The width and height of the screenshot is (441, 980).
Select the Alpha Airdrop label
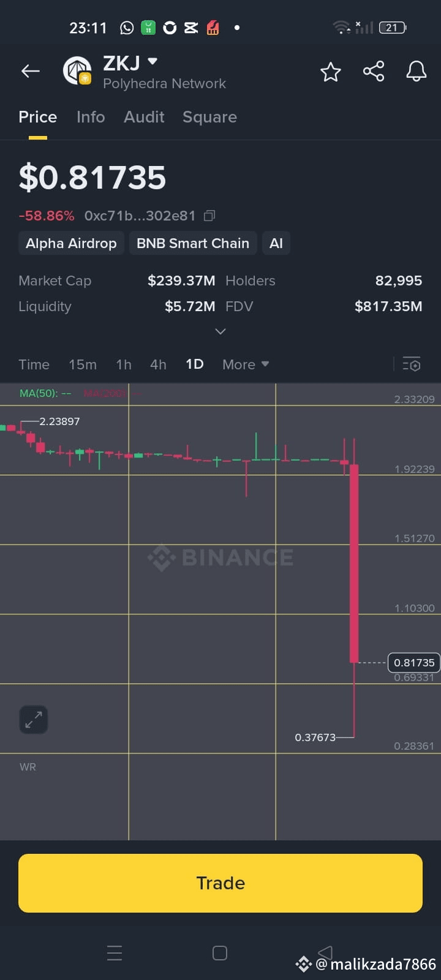71,243
